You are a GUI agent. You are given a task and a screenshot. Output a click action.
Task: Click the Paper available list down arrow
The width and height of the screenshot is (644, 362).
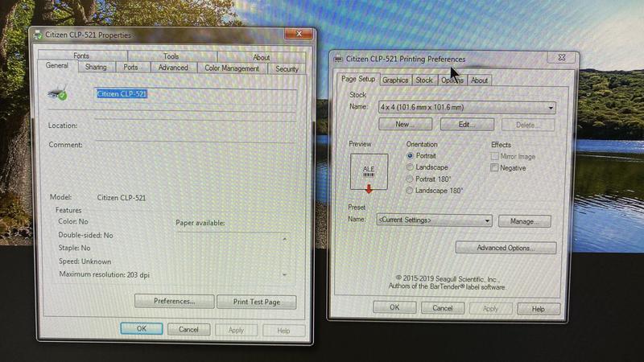(x=285, y=274)
